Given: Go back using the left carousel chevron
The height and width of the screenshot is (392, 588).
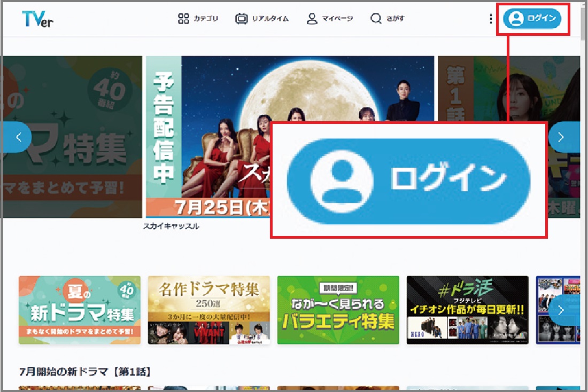Looking at the screenshot, I should (x=18, y=137).
